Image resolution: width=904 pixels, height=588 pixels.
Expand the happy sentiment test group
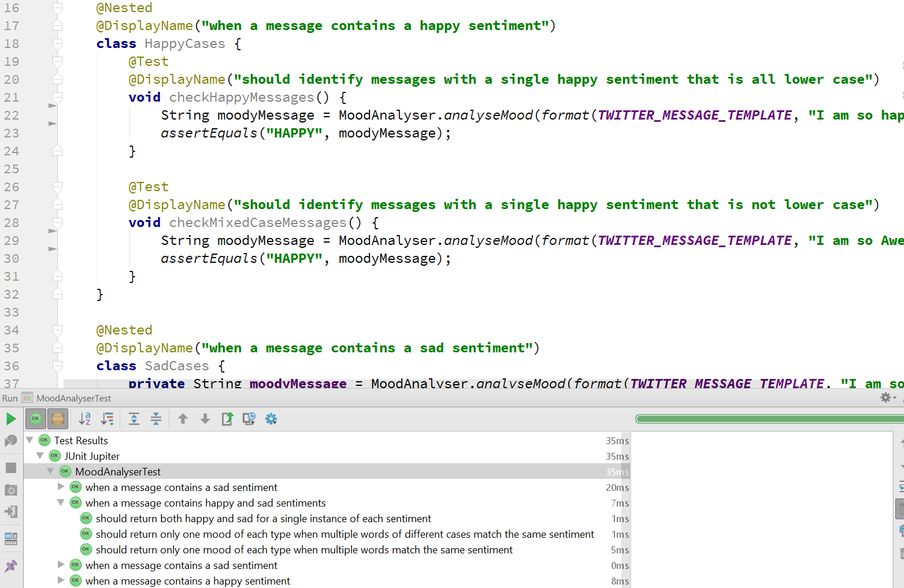tap(61, 580)
